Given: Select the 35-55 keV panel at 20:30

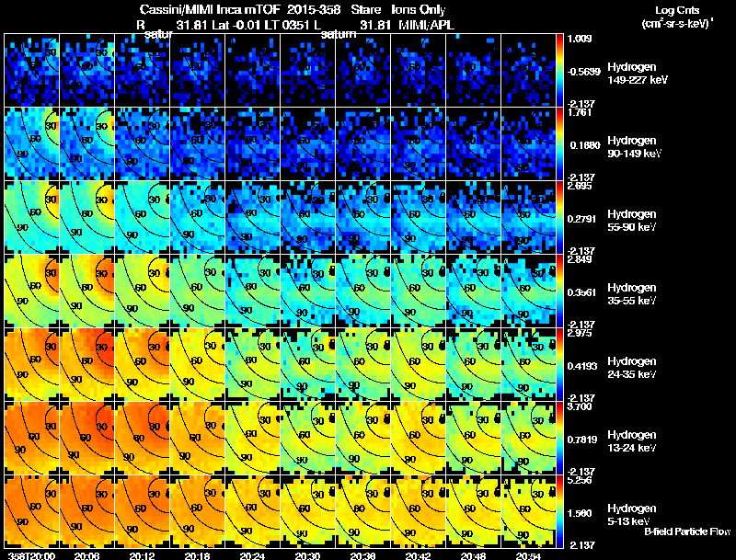Looking at the screenshot, I should (x=307, y=291).
